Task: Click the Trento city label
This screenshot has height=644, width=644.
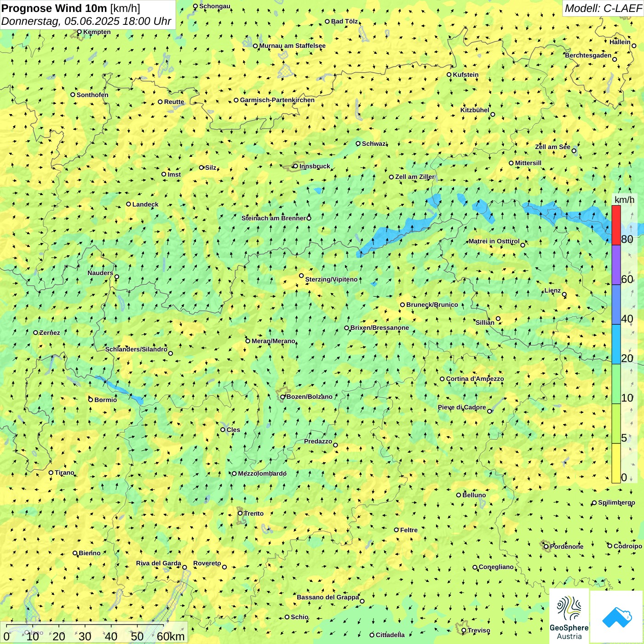Action: pyautogui.click(x=254, y=513)
